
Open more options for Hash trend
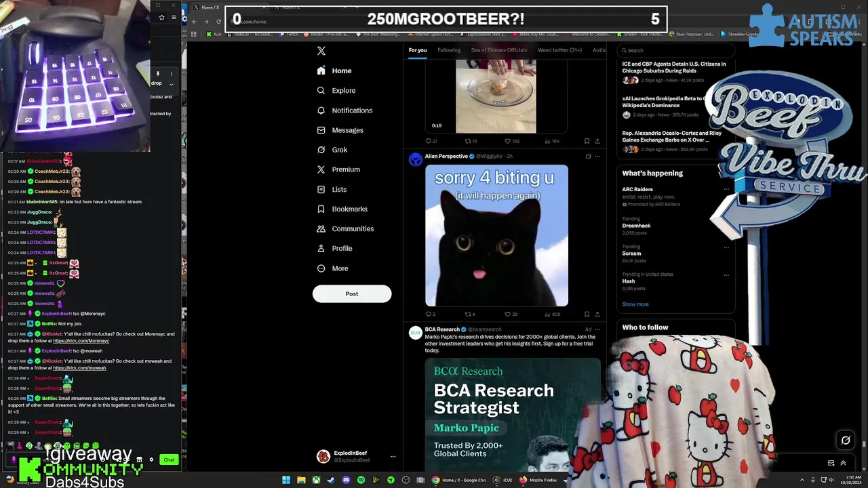pos(726,275)
